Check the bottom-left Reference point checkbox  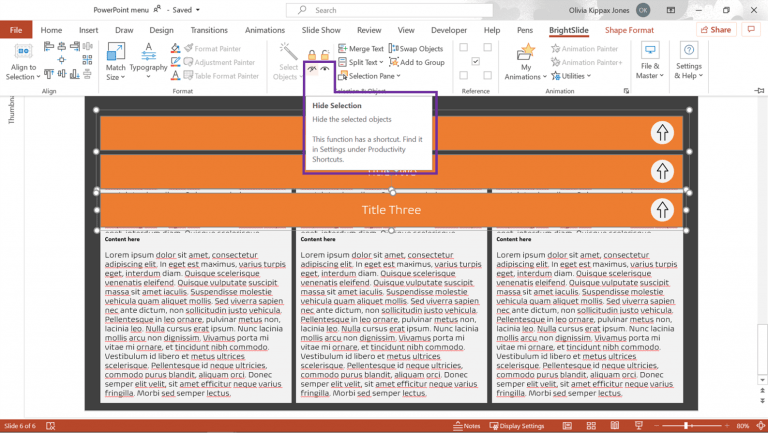tap(463, 75)
